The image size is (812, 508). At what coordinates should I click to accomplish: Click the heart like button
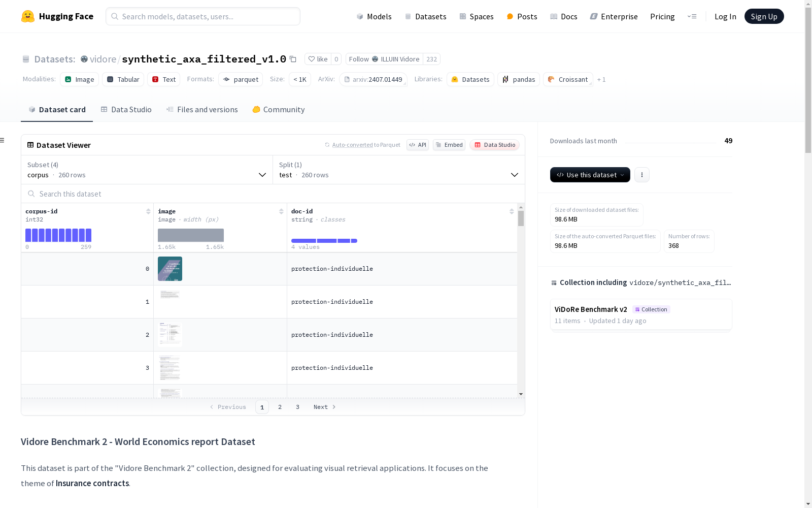point(318,59)
